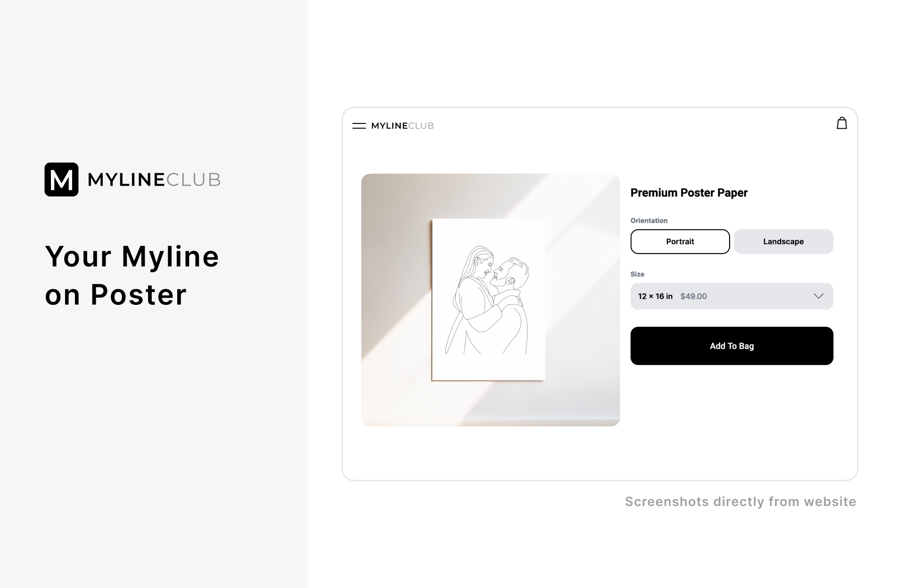This screenshot has height=588, width=905.
Task: Click the Orientation label
Action: 649,220
